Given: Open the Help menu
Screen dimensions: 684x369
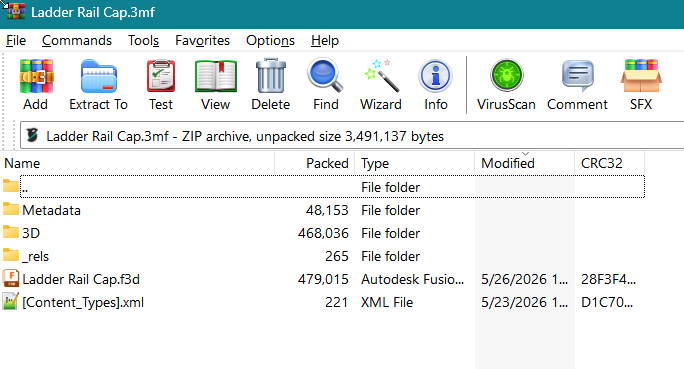Looking at the screenshot, I should (325, 41).
